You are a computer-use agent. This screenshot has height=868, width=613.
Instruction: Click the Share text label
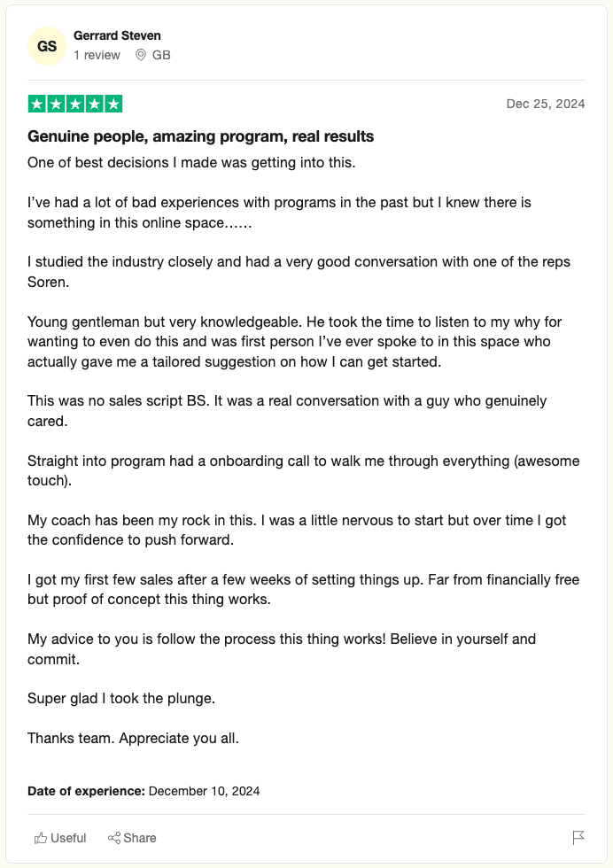pyautogui.click(x=140, y=838)
